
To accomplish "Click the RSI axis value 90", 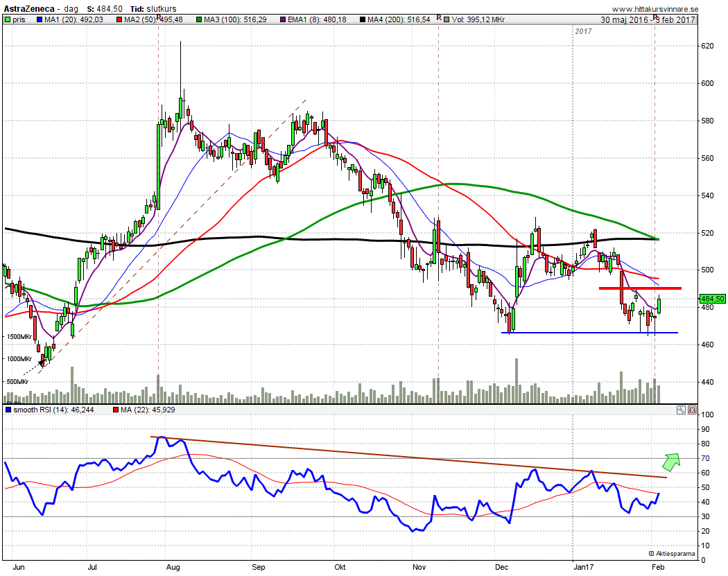I will [x=705, y=429].
